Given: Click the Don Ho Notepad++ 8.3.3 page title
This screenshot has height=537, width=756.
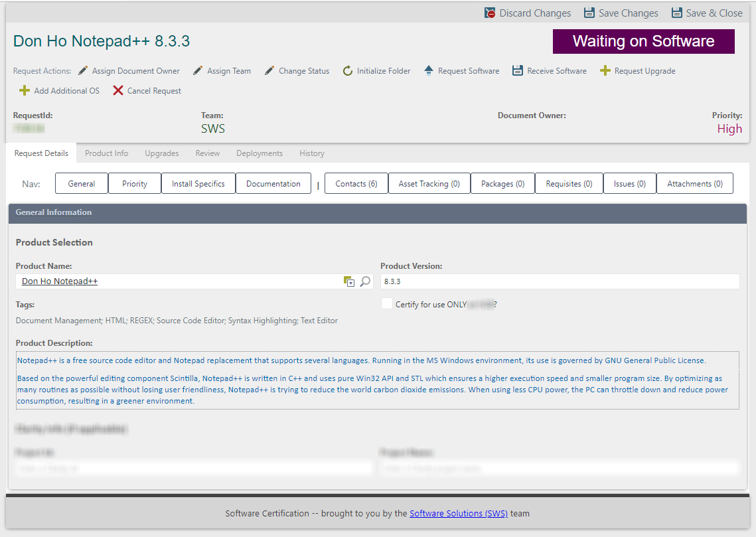Looking at the screenshot, I should click(x=102, y=41).
